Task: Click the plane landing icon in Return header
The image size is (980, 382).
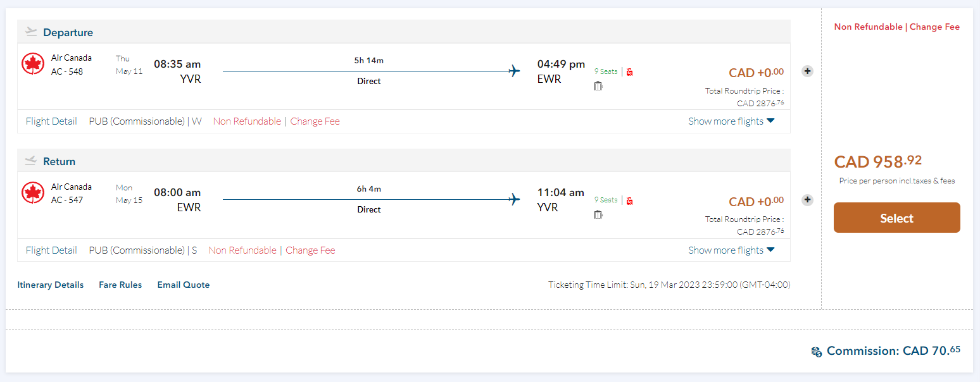Action: click(31, 161)
